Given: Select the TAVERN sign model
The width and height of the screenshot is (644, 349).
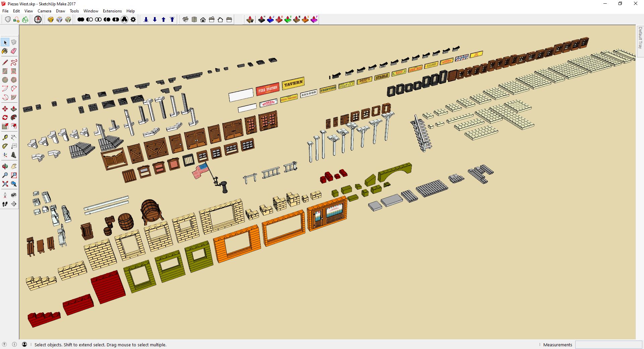Looking at the screenshot, I should click(293, 84).
